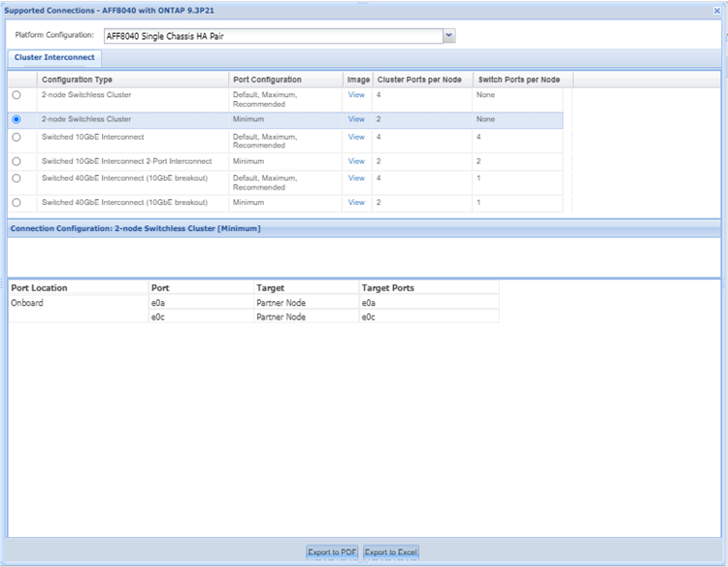Click the Export to Excel button

coord(391,552)
